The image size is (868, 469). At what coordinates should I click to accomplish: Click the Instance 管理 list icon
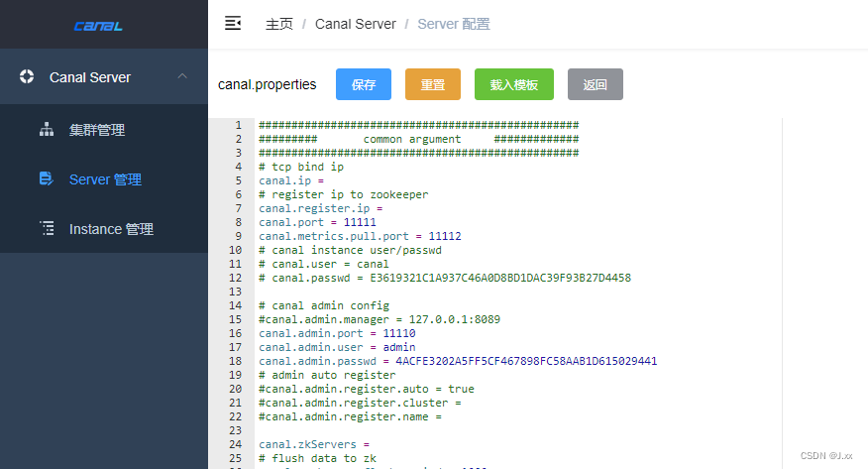click(47, 228)
